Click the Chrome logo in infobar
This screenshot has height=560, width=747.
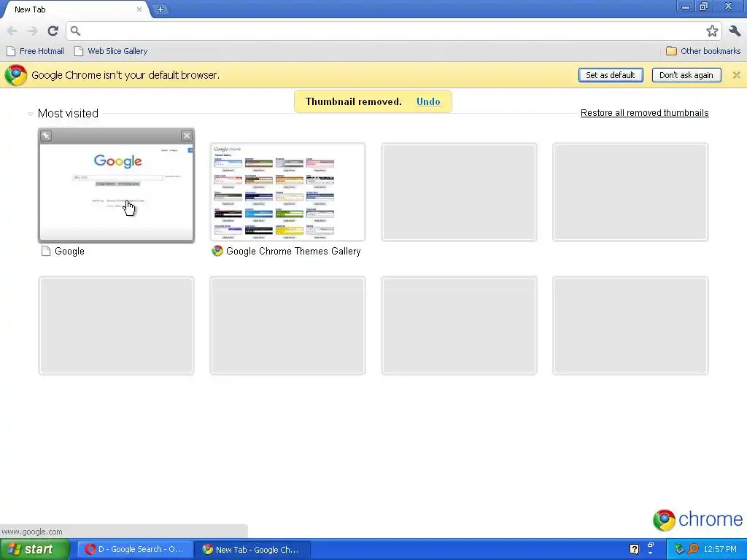click(x=16, y=75)
